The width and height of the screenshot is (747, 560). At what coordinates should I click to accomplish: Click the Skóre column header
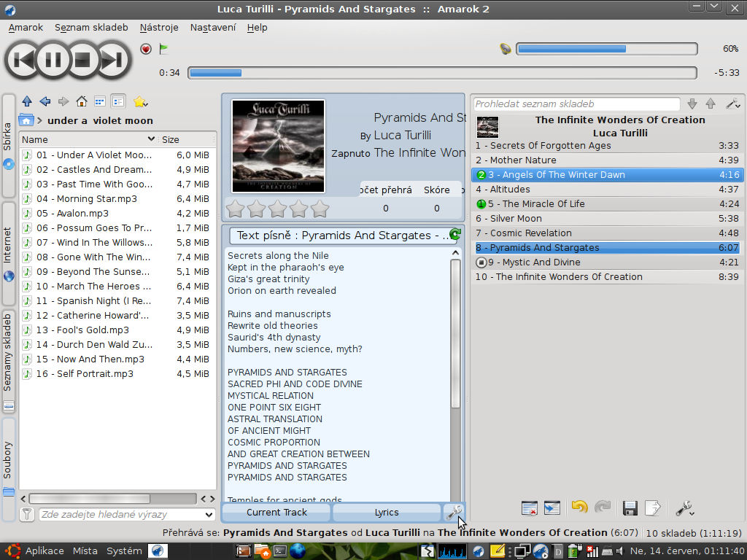click(437, 190)
